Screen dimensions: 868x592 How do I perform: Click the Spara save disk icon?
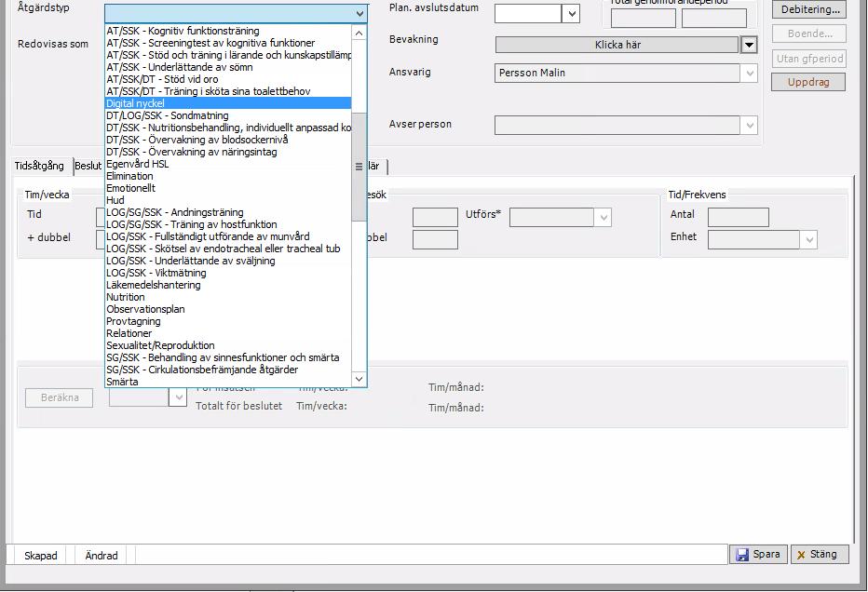(741, 555)
